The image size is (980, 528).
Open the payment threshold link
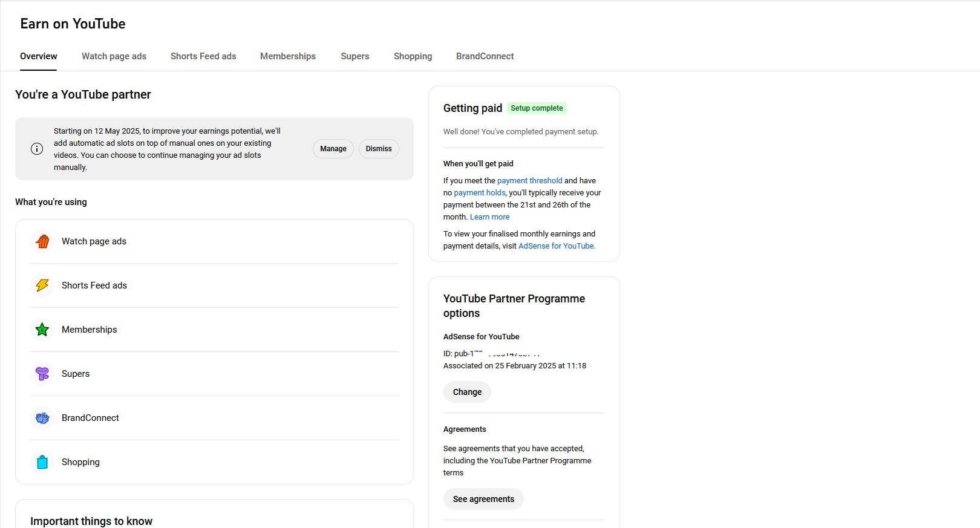[x=529, y=181]
